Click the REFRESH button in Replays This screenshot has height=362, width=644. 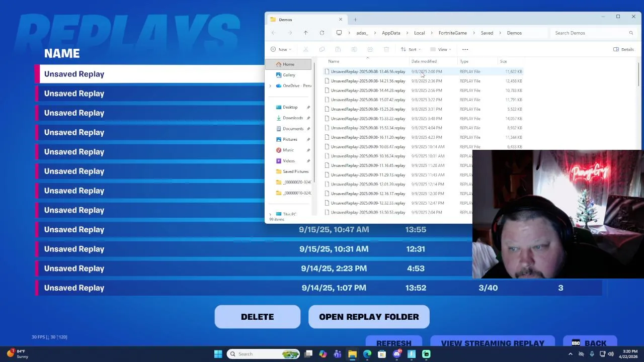click(x=394, y=342)
